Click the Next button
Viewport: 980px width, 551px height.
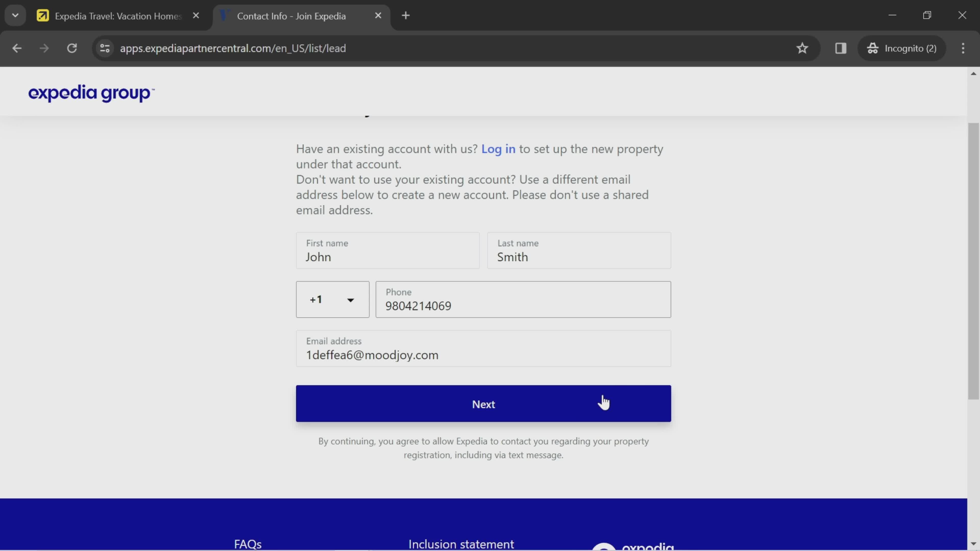tap(483, 404)
